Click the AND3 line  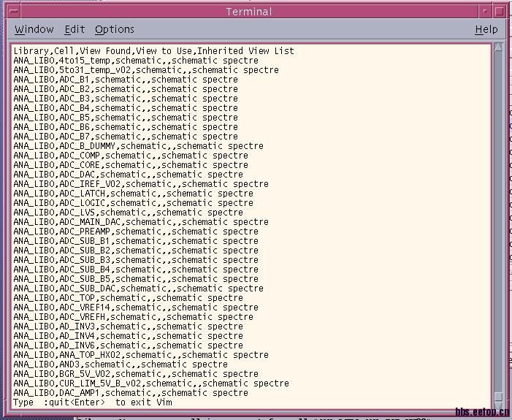pyautogui.click(x=121, y=364)
